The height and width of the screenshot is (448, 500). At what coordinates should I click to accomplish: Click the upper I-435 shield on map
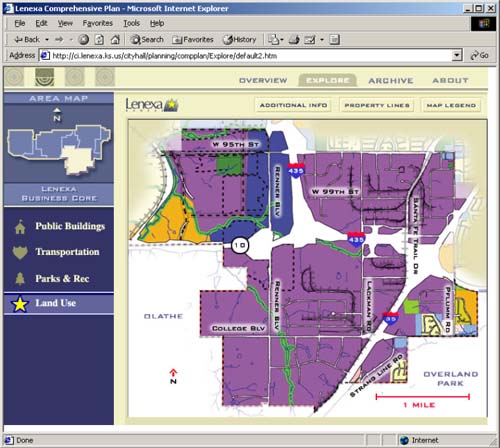point(296,170)
